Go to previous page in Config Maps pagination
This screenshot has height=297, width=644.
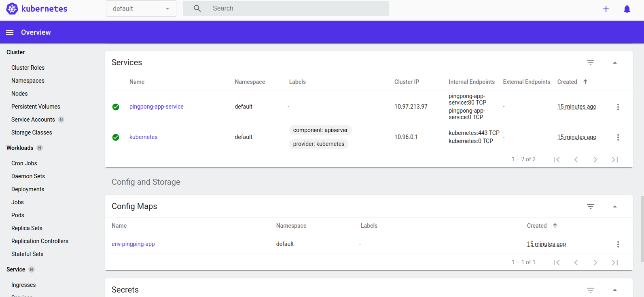coord(576,263)
